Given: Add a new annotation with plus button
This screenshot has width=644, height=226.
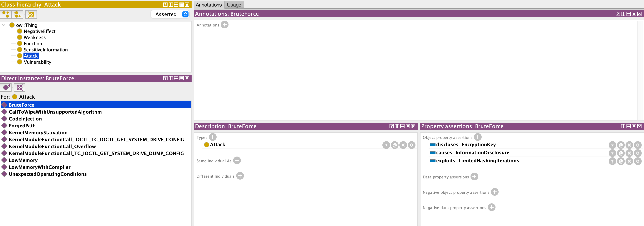Looking at the screenshot, I should pos(224,25).
